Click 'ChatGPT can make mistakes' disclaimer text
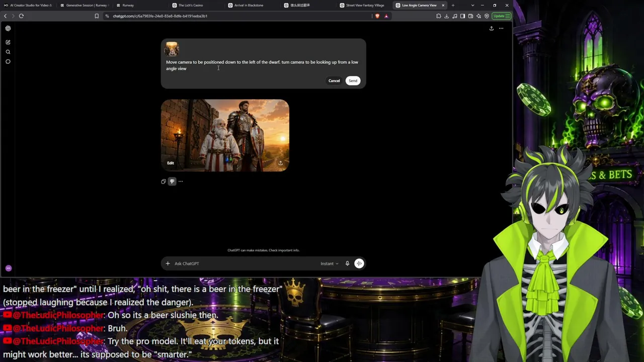The width and height of the screenshot is (644, 362). pos(263,250)
